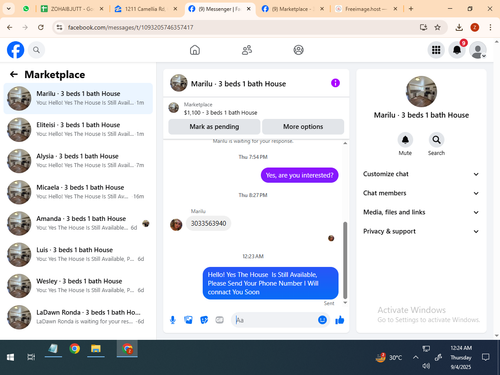Open the notifications bell with badge
The height and width of the screenshot is (375, 500).
pos(457,50)
